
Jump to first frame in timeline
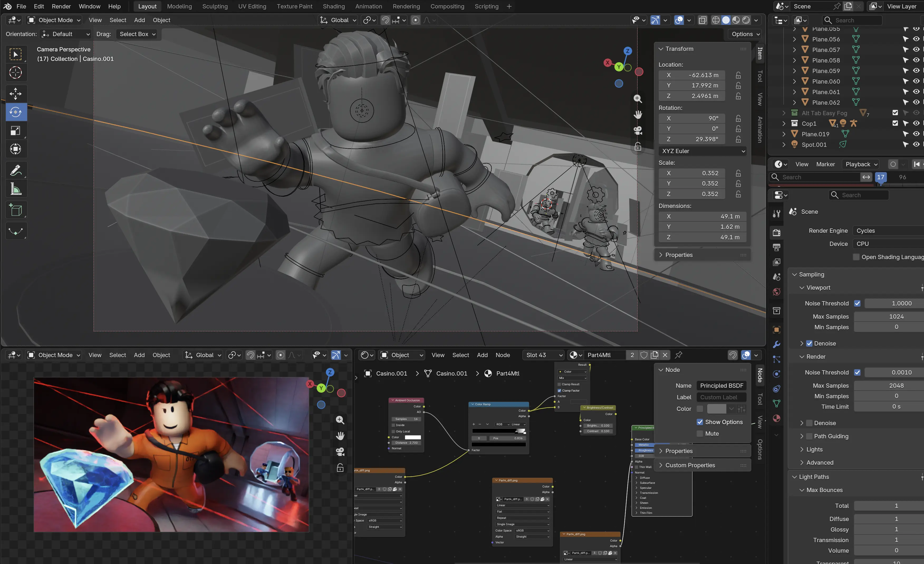click(x=917, y=164)
